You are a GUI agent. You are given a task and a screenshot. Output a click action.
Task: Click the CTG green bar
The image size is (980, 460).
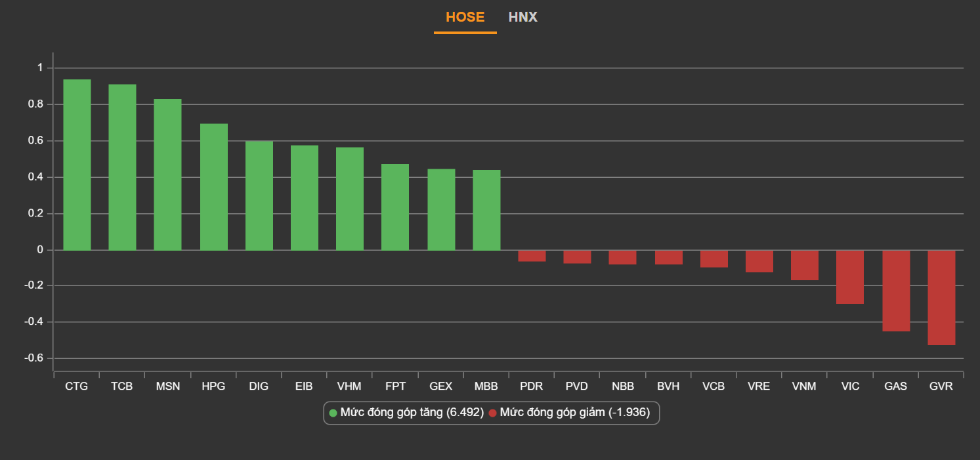[x=77, y=165]
